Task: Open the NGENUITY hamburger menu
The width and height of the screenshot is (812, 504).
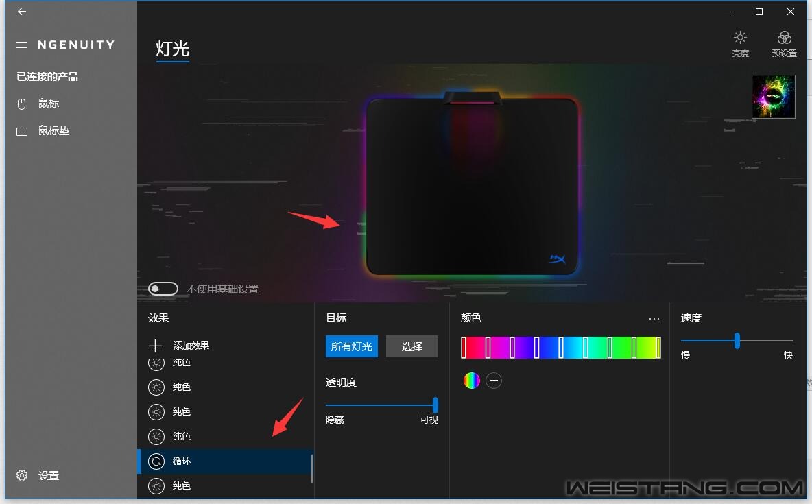Action: tap(22, 45)
